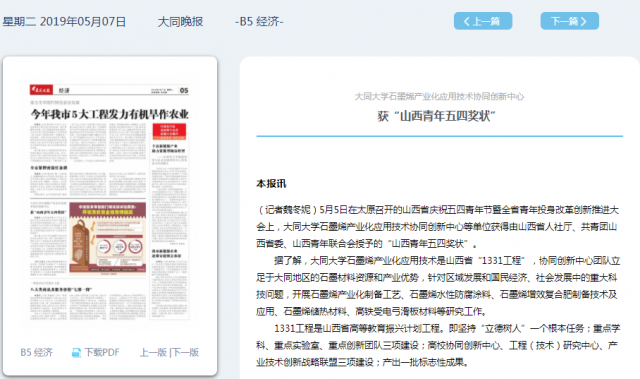Click the red newspaper masthead logo in thumbnail
Screen dimensions: 640x379
pos(41,90)
